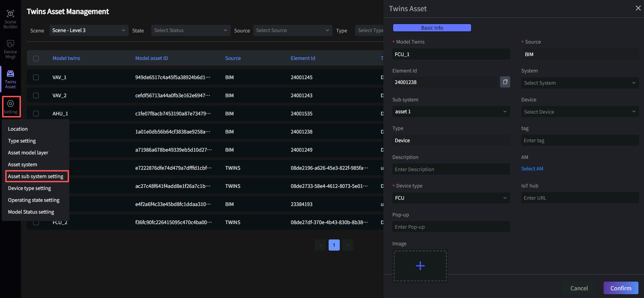Screen dimensions: 644x298
Task: Switch to the Basic Info tab
Action: click(432, 28)
